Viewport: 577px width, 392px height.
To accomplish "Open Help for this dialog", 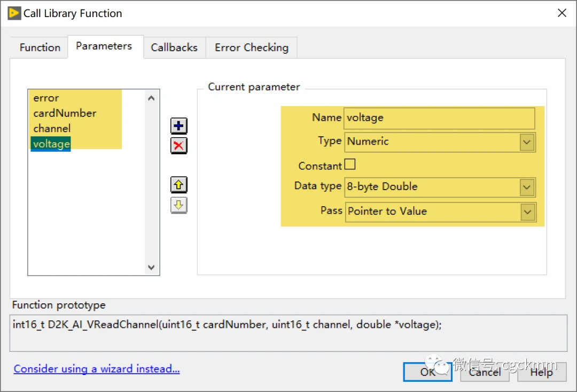I will [x=541, y=372].
